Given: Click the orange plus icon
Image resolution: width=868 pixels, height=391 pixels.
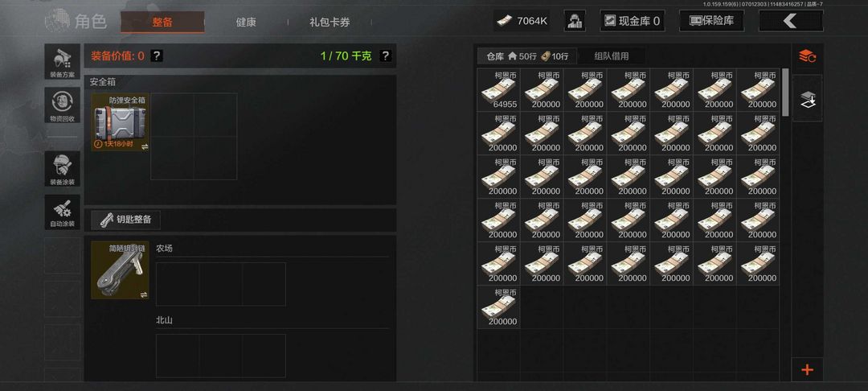Looking at the screenshot, I should (807, 370).
